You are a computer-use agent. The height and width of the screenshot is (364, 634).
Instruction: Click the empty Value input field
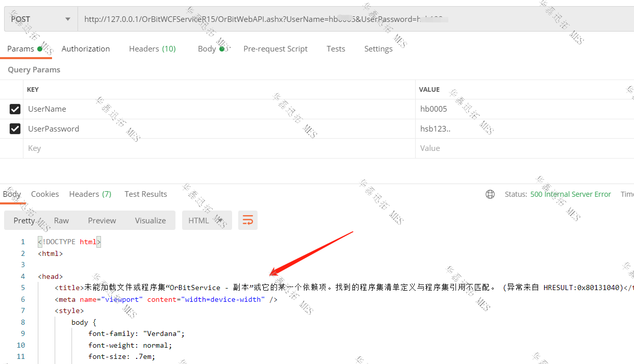pyautogui.click(x=525, y=148)
